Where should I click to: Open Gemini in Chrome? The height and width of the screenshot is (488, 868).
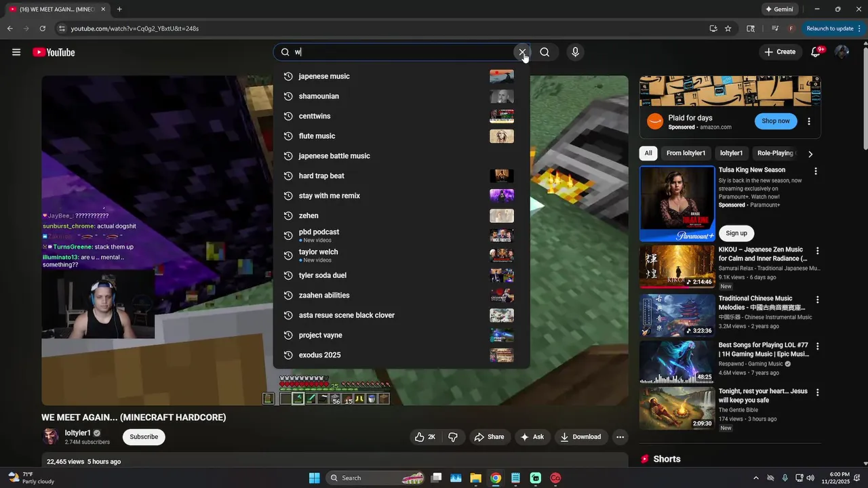click(779, 9)
